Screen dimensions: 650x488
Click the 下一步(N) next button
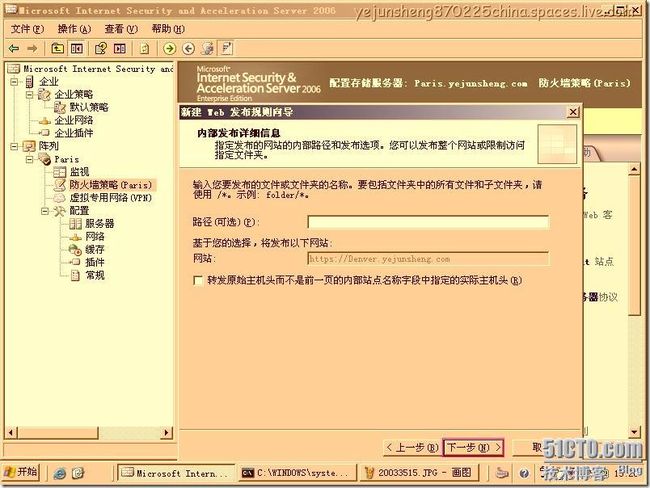473,448
